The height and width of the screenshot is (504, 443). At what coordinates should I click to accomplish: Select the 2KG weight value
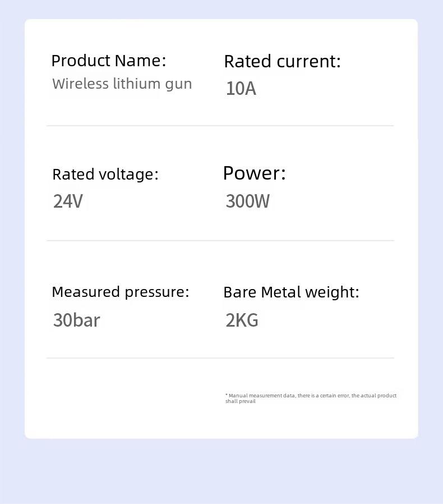(x=242, y=320)
